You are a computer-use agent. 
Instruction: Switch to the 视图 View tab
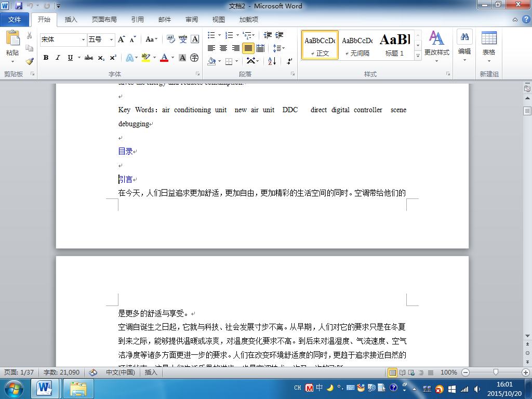click(x=219, y=20)
